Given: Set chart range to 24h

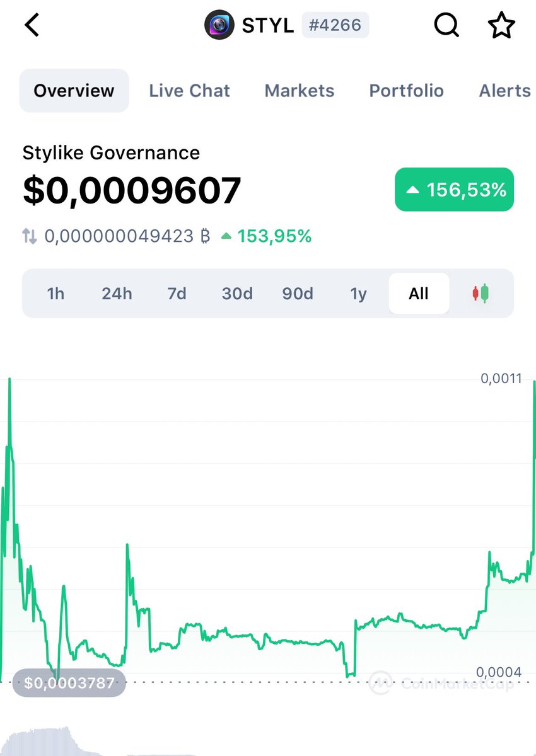Looking at the screenshot, I should coord(117,294).
